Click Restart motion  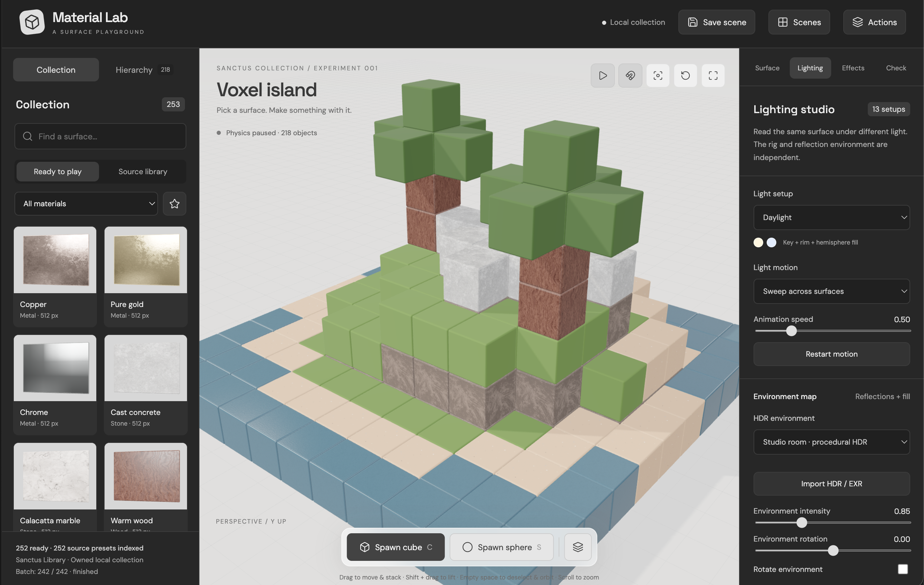tap(832, 354)
